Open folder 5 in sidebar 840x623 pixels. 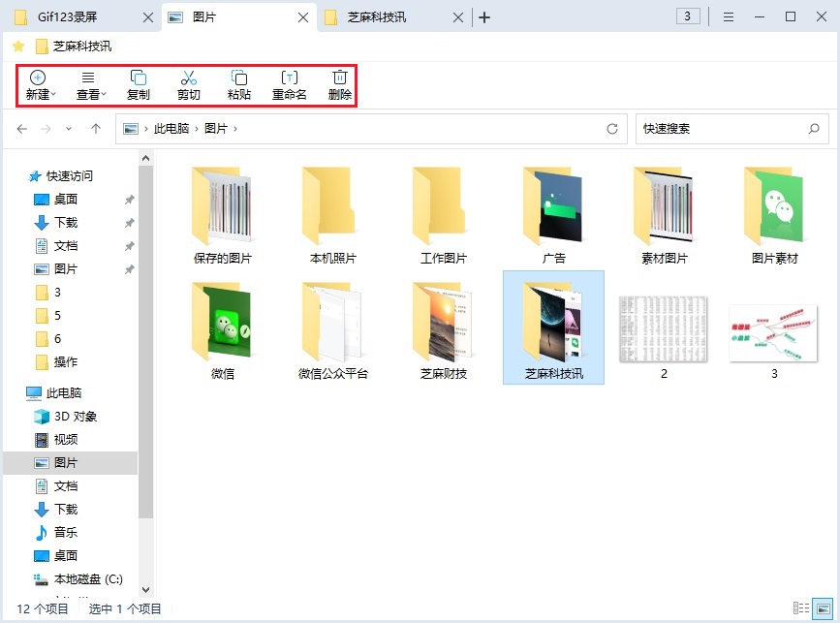[48, 316]
